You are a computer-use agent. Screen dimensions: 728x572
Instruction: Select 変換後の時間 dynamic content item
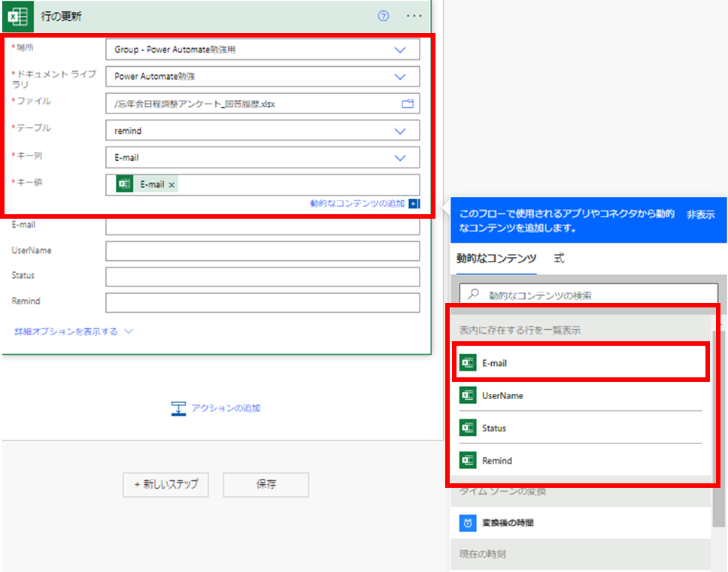[x=581, y=523]
